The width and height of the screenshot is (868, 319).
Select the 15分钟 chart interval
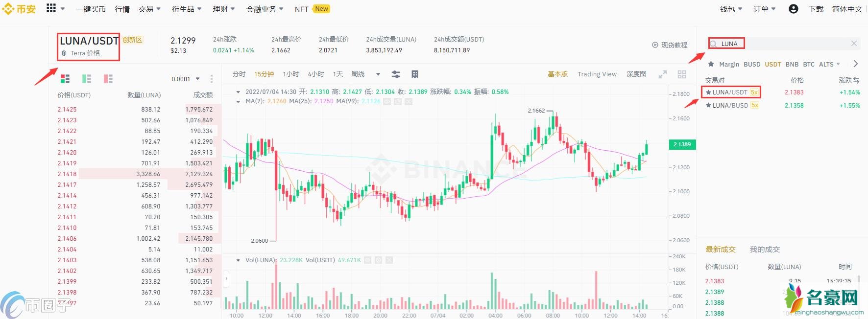click(x=264, y=74)
